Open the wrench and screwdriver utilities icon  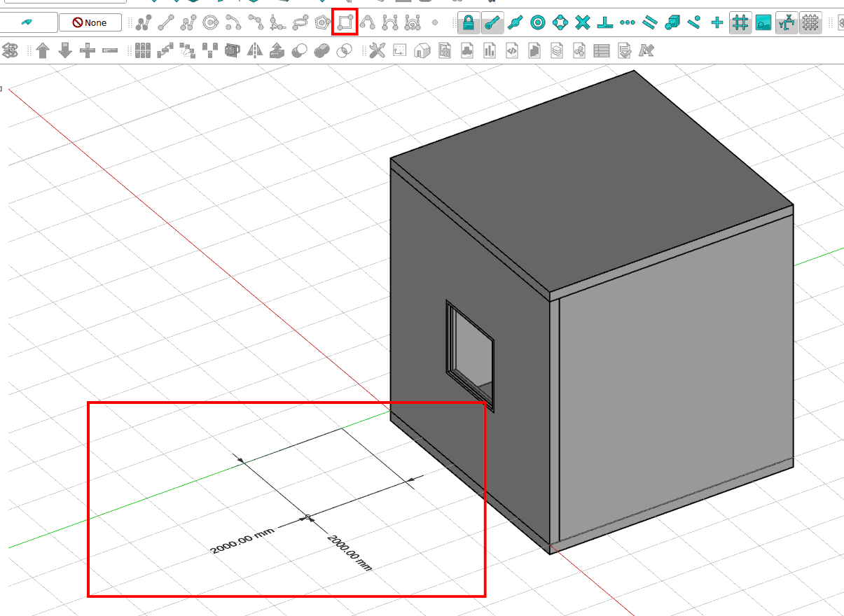click(377, 50)
